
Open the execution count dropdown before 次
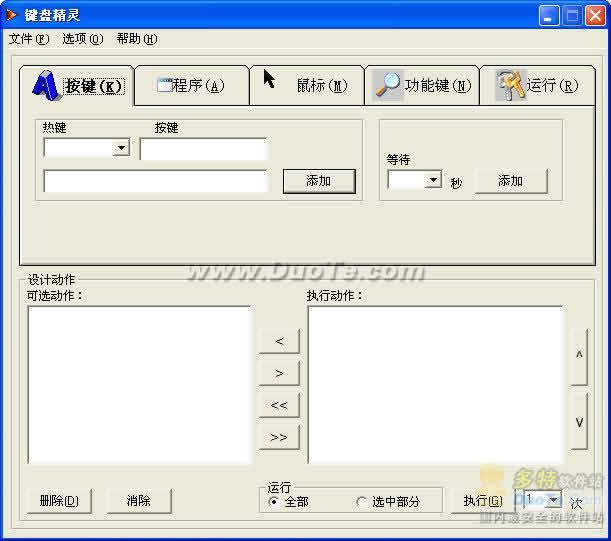pyautogui.click(x=554, y=499)
